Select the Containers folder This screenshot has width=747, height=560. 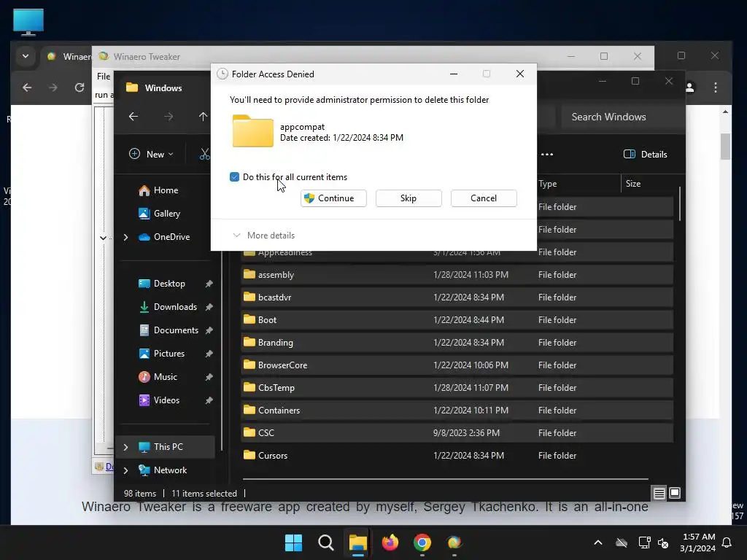(x=457, y=411)
